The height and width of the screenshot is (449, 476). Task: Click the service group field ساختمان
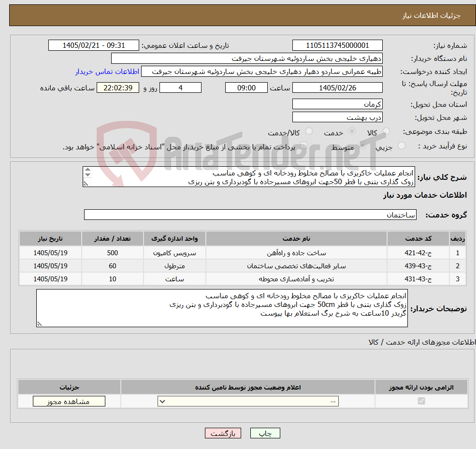tap(250, 215)
